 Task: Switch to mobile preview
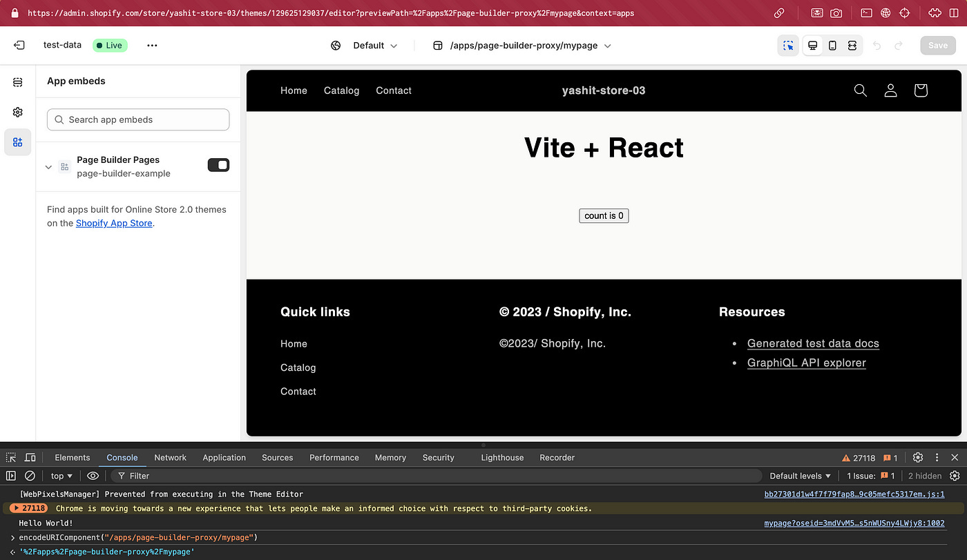(x=832, y=46)
